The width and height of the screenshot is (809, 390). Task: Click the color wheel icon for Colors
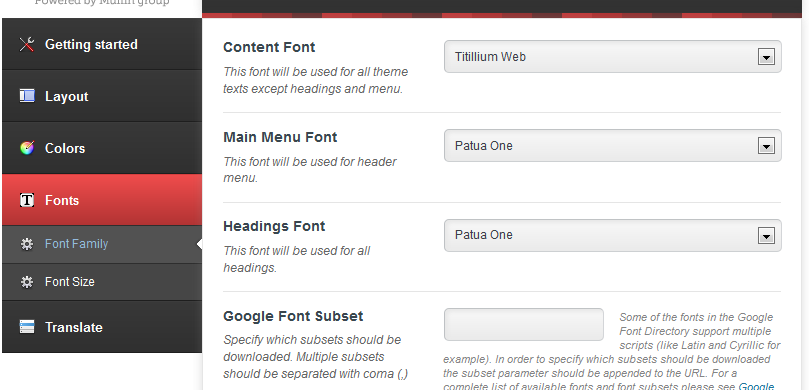27,148
